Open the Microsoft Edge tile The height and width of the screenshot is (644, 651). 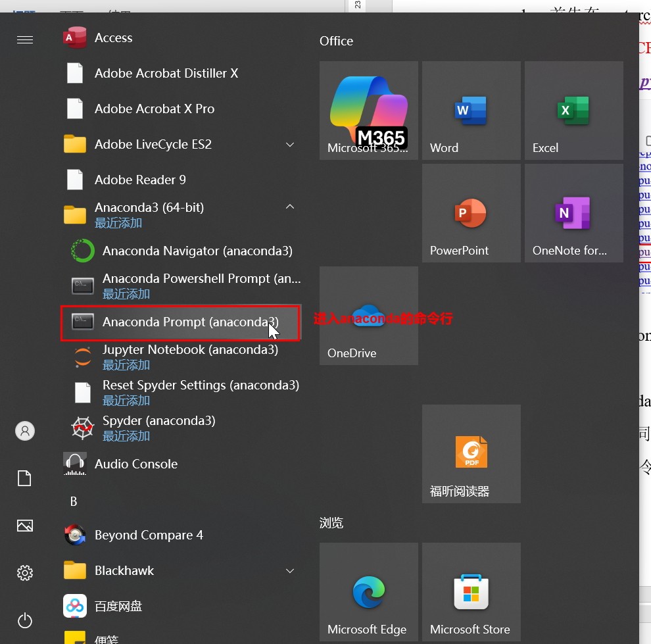369,592
